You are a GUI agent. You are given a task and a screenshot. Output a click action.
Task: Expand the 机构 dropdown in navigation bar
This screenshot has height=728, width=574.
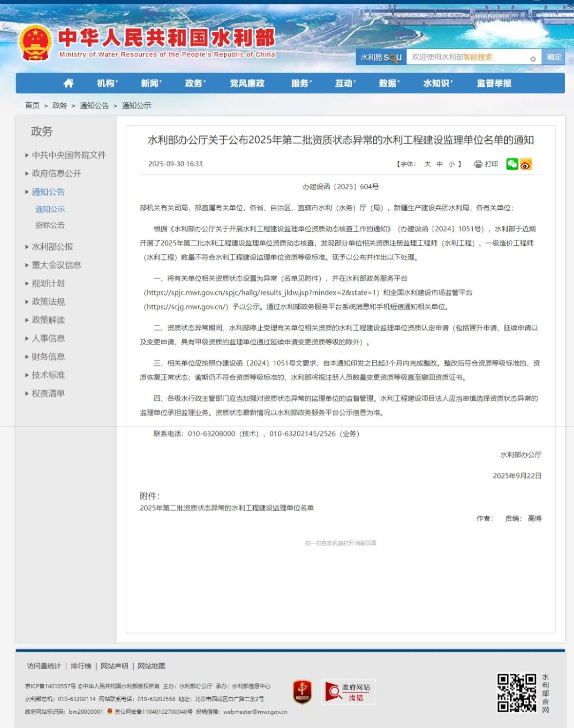[x=107, y=83]
